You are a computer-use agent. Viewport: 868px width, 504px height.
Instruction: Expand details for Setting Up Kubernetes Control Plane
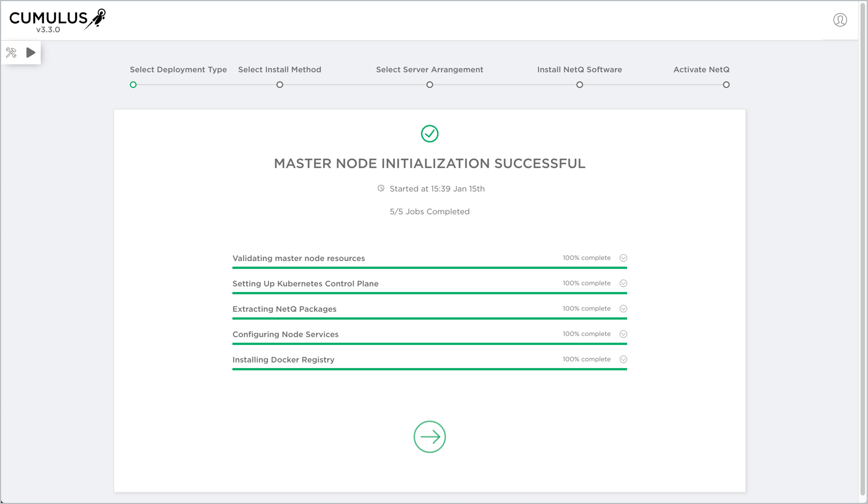point(623,283)
